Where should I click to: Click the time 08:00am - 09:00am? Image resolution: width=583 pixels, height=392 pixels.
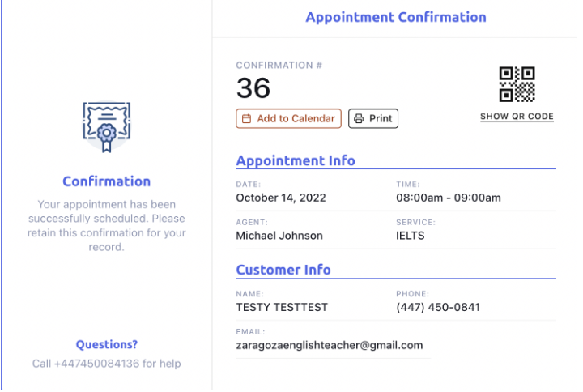[x=449, y=198]
